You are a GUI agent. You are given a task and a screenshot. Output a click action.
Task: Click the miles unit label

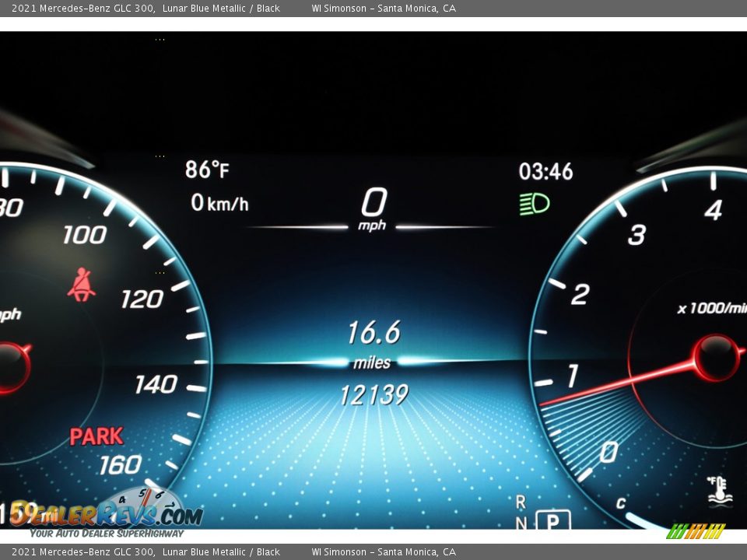[372, 363]
